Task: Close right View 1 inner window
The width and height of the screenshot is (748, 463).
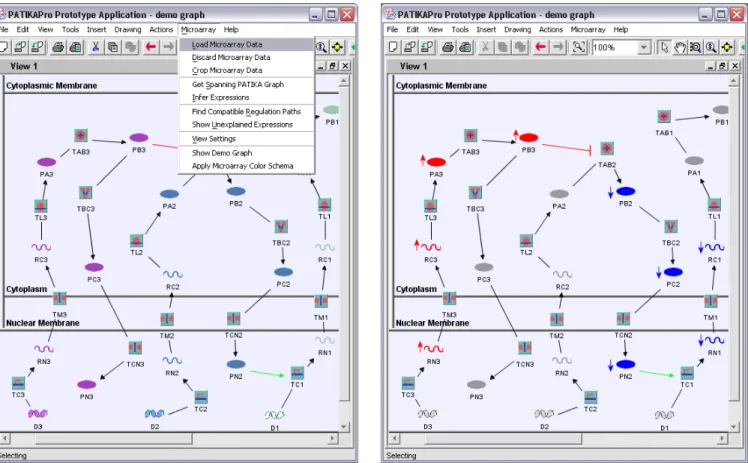Action: 735,66
